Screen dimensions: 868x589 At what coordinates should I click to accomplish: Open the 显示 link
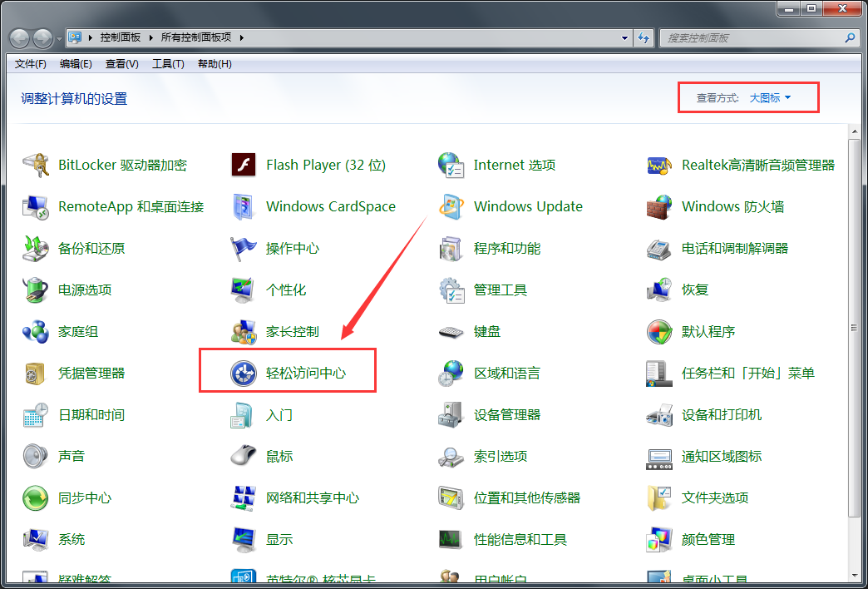click(x=279, y=540)
